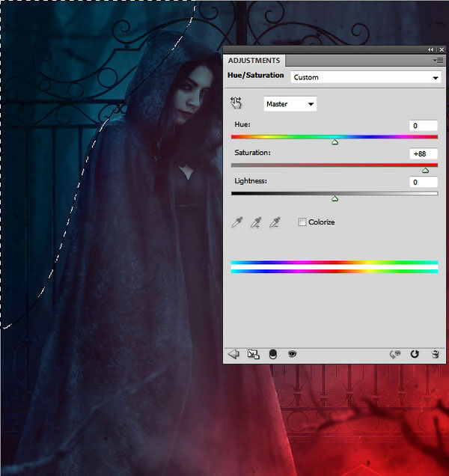Image resolution: width=449 pixels, height=476 pixels.
Task: Click the Hue slider handle
Action: pyautogui.click(x=335, y=142)
